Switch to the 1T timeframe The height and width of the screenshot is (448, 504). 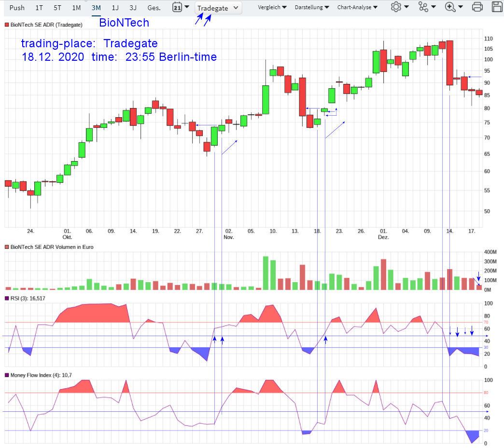tap(39, 8)
